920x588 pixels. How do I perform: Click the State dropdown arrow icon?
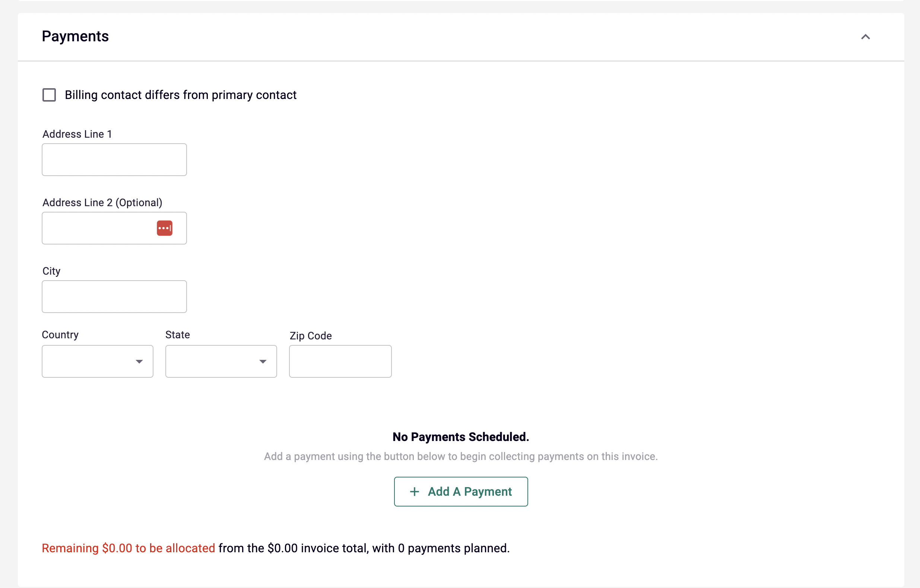263,361
